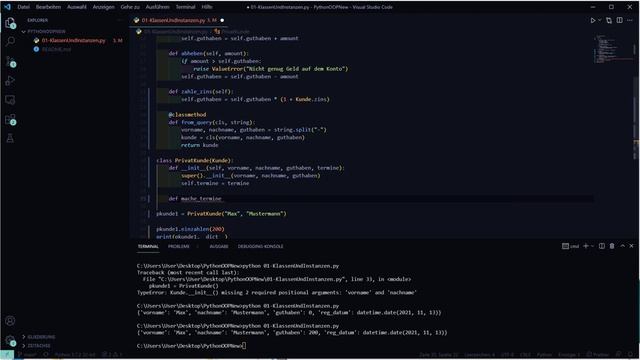The width and height of the screenshot is (640, 360).
Task: Open the Bearbeiten menu
Action: [x=48, y=7]
